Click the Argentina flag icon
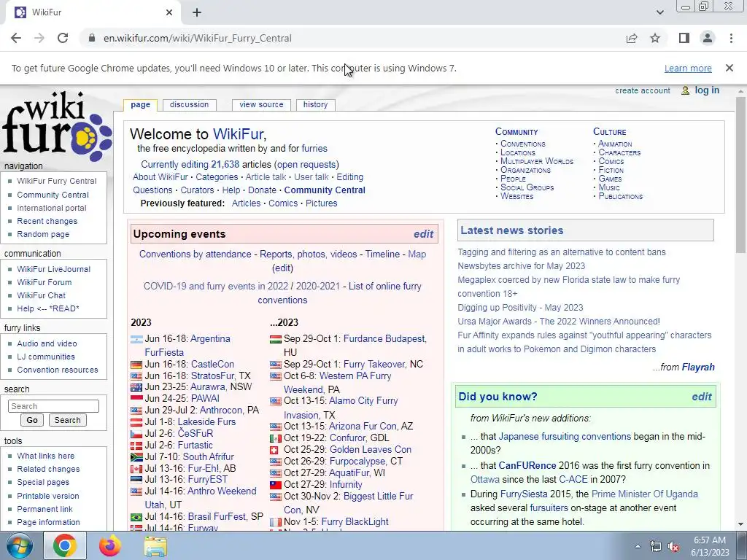747x560 pixels. pyautogui.click(x=136, y=340)
